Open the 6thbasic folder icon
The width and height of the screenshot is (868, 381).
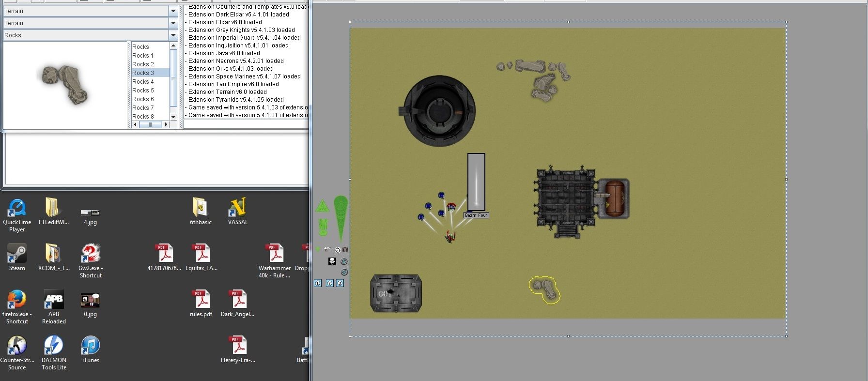tap(201, 211)
